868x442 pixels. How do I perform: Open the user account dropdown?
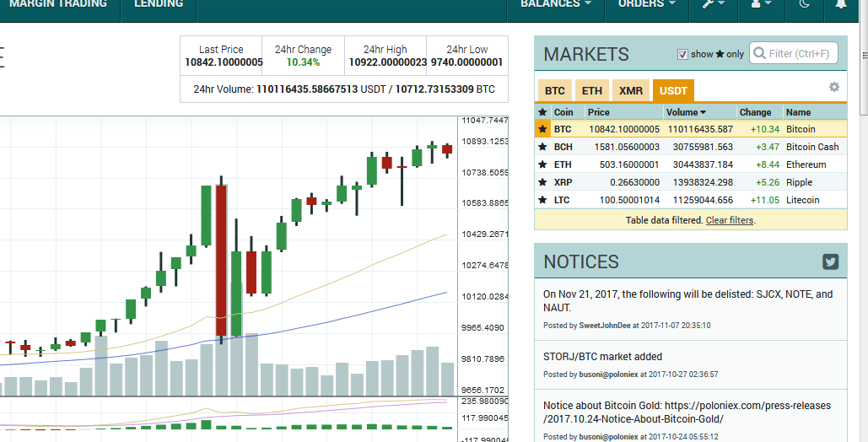click(762, 4)
